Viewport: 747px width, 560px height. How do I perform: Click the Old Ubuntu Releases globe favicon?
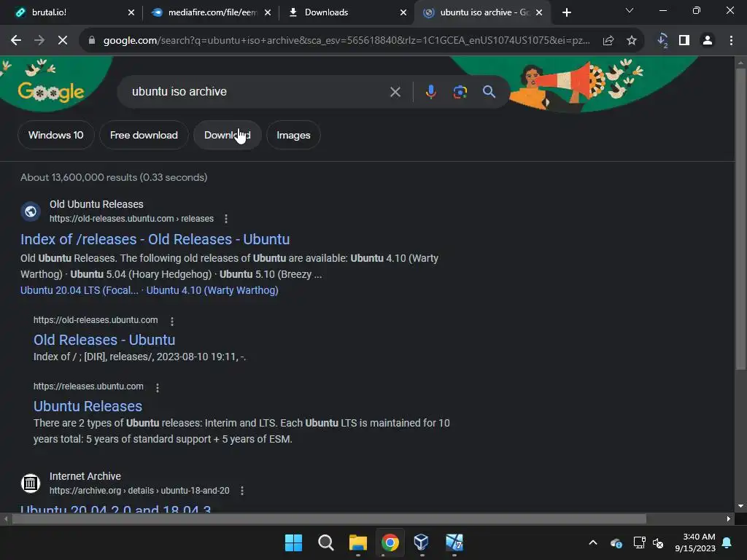pos(31,211)
